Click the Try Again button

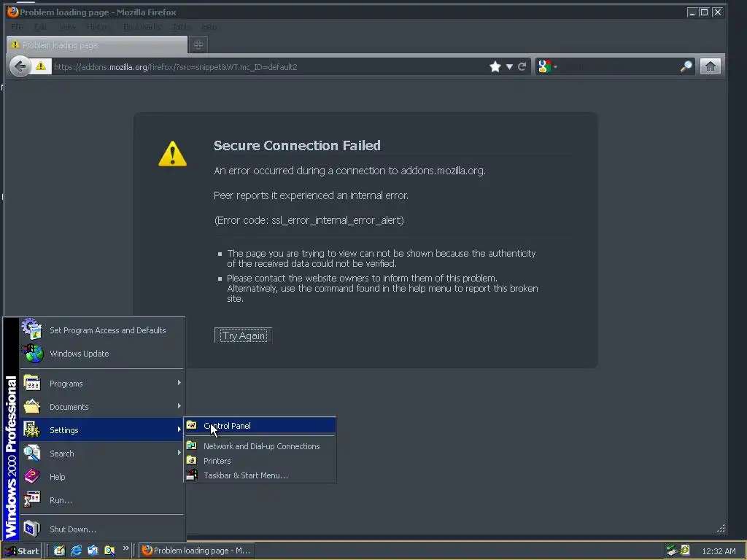coord(243,335)
